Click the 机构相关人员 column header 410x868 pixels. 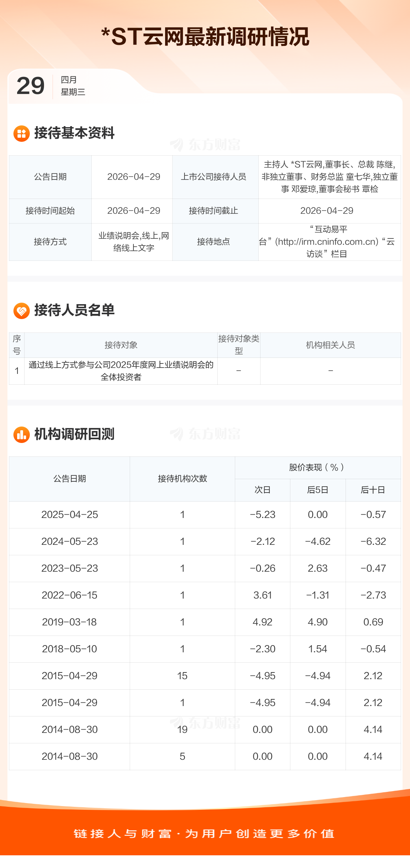point(330,345)
